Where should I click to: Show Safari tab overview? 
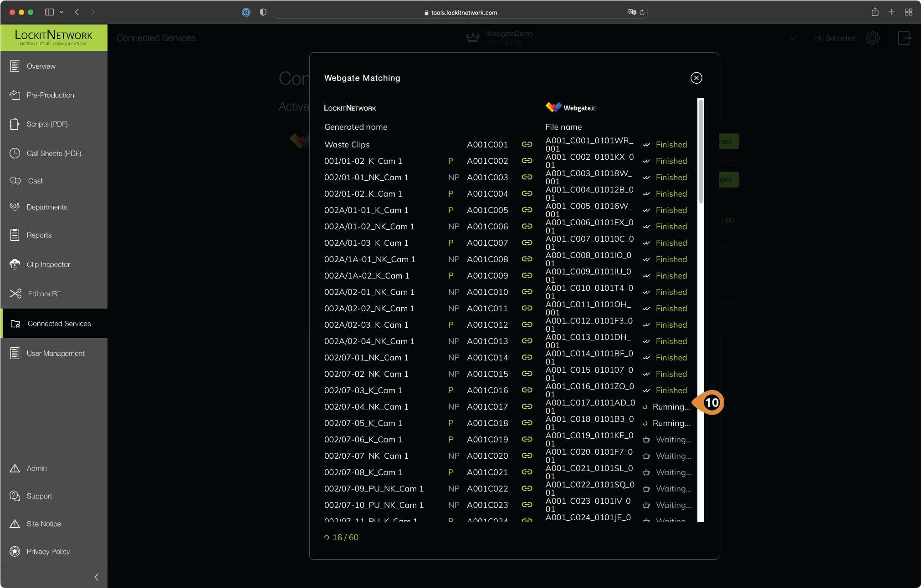click(908, 12)
